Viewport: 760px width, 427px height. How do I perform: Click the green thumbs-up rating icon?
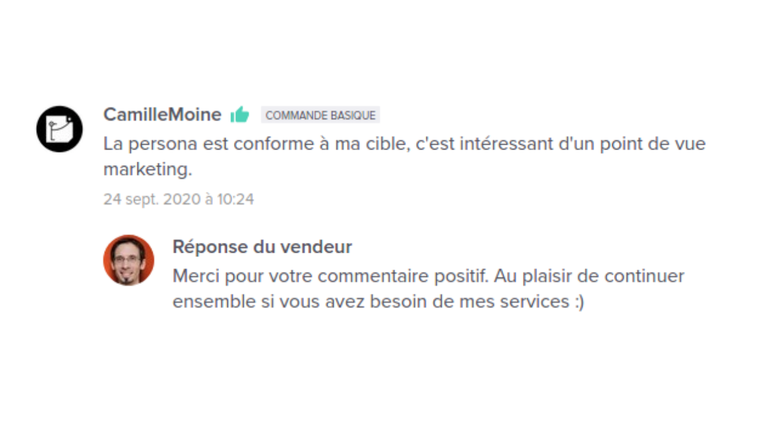240,115
